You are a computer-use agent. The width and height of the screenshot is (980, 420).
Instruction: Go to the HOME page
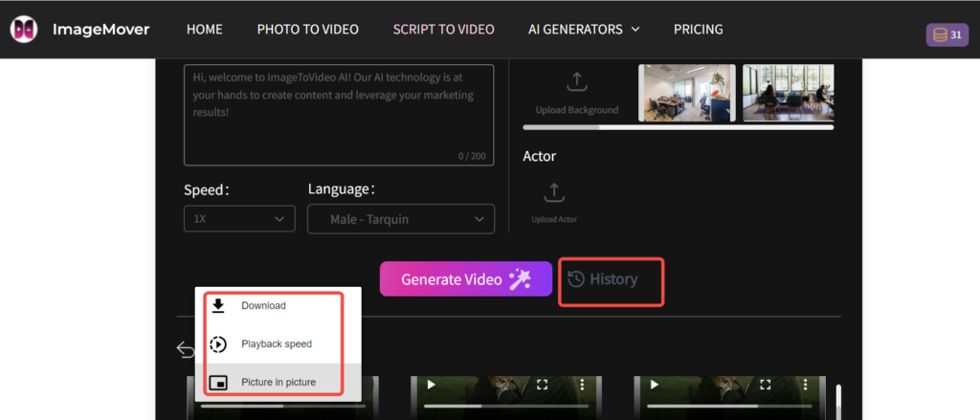pyautogui.click(x=205, y=30)
